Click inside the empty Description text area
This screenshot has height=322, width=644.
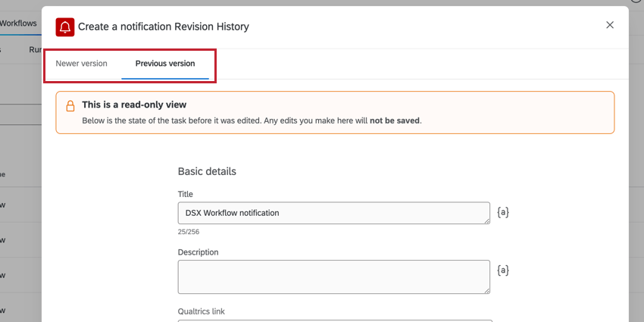pos(333,277)
